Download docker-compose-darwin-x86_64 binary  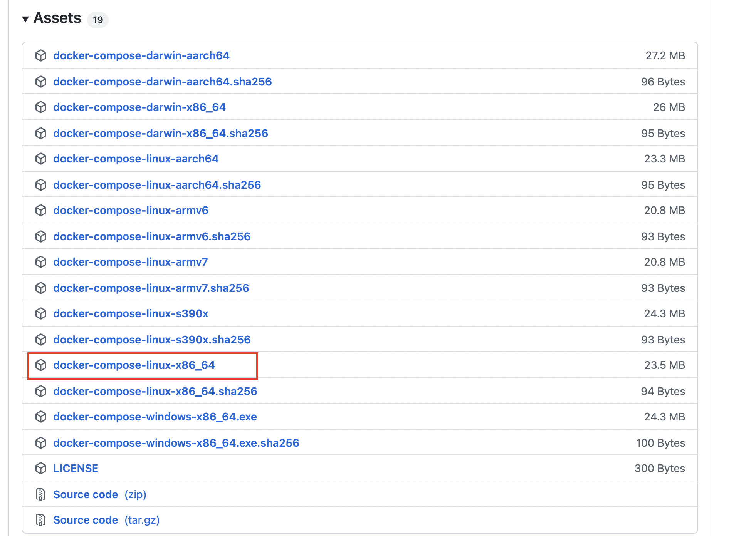139,107
